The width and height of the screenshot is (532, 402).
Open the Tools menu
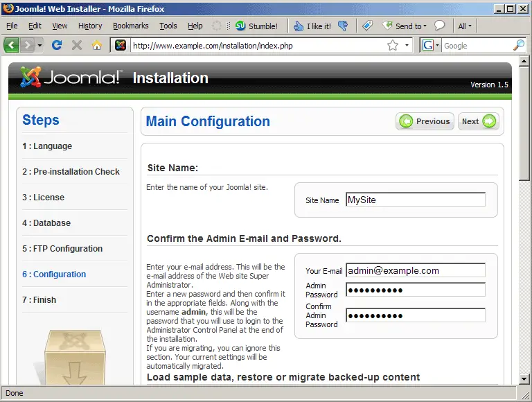tap(168, 26)
